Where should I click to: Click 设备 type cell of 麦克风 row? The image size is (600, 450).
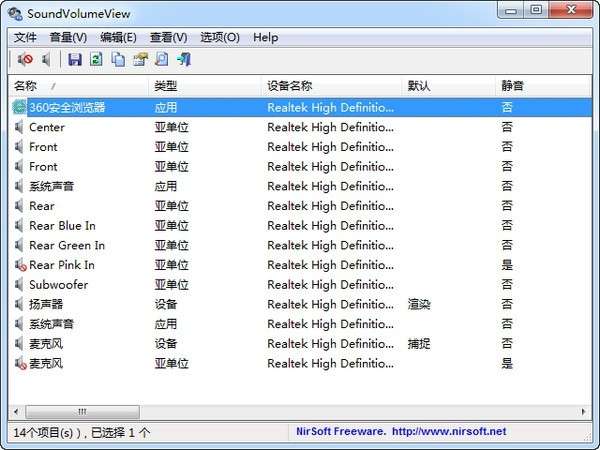[x=166, y=344]
